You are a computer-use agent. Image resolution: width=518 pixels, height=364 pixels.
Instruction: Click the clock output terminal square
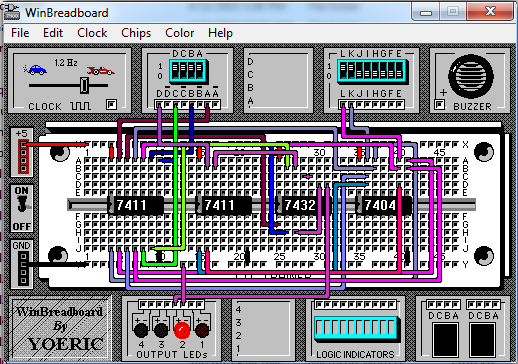(x=111, y=105)
